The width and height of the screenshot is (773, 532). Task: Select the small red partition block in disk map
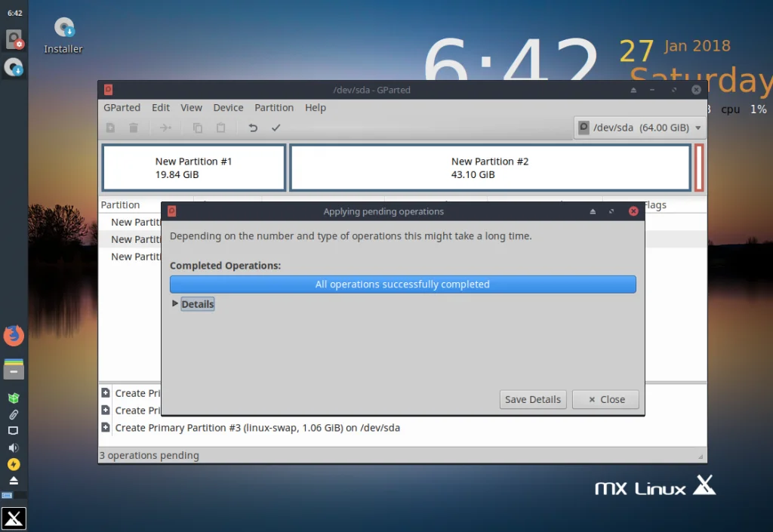[x=699, y=168]
